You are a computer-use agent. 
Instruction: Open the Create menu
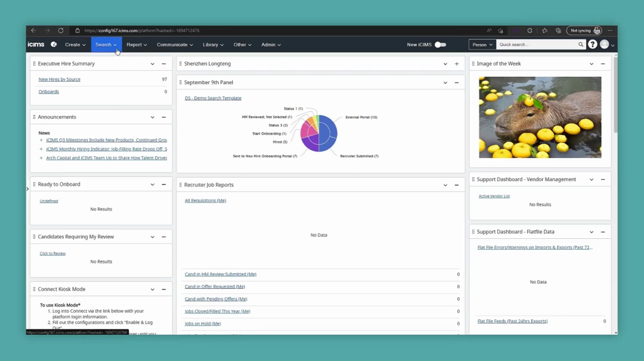point(75,44)
